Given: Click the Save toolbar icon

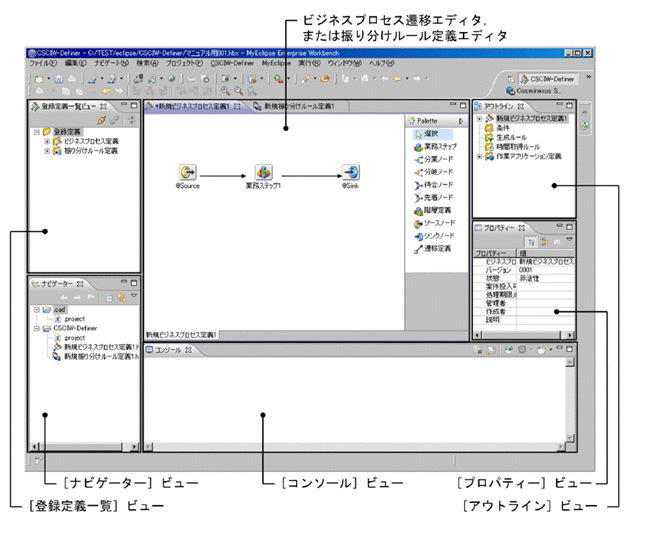Looking at the screenshot, I should pyautogui.click(x=59, y=79).
